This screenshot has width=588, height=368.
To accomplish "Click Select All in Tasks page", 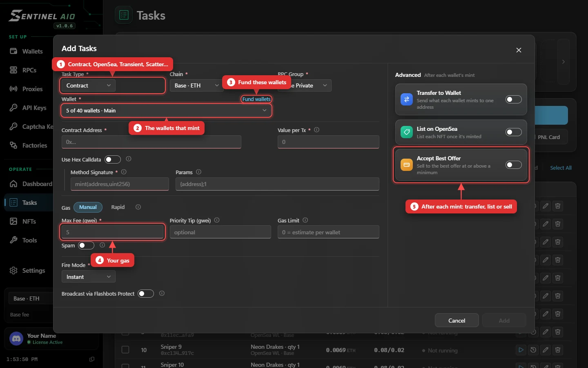I will click(x=561, y=168).
